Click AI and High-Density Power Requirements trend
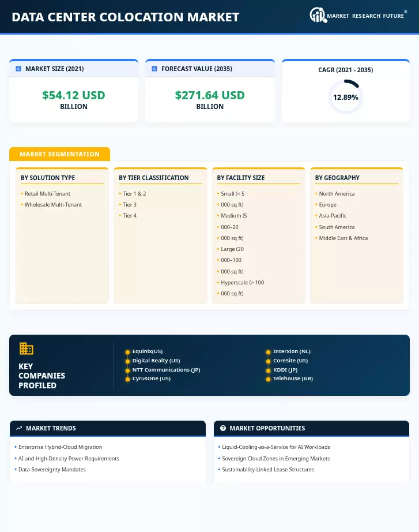 click(x=69, y=459)
